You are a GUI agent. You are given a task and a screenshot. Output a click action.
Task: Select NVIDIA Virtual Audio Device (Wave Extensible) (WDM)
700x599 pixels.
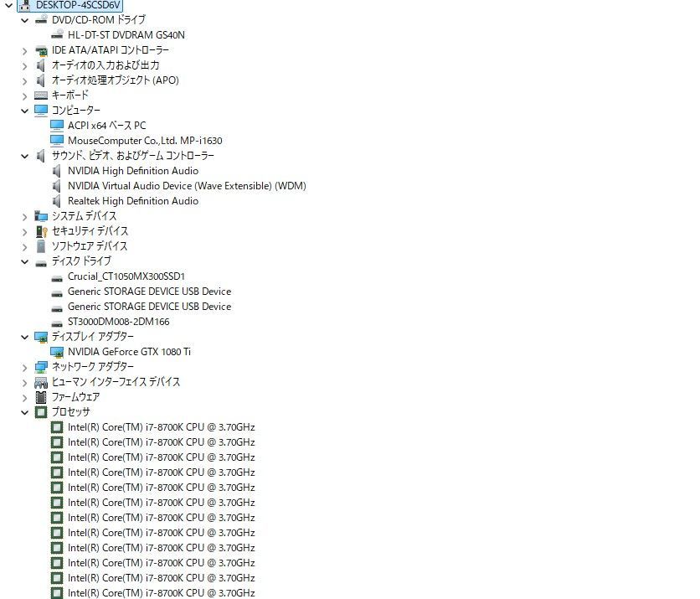click(x=187, y=186)
